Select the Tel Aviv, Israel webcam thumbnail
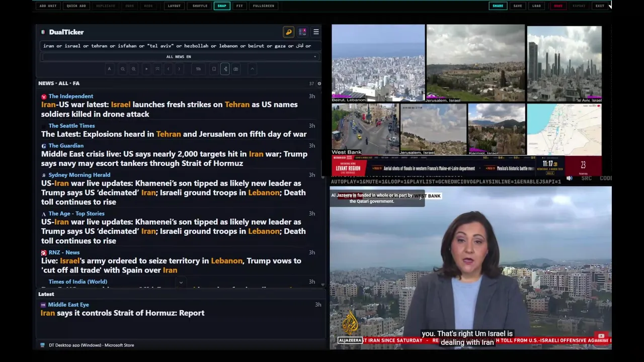644x362 pixels. tap(565, 64)
